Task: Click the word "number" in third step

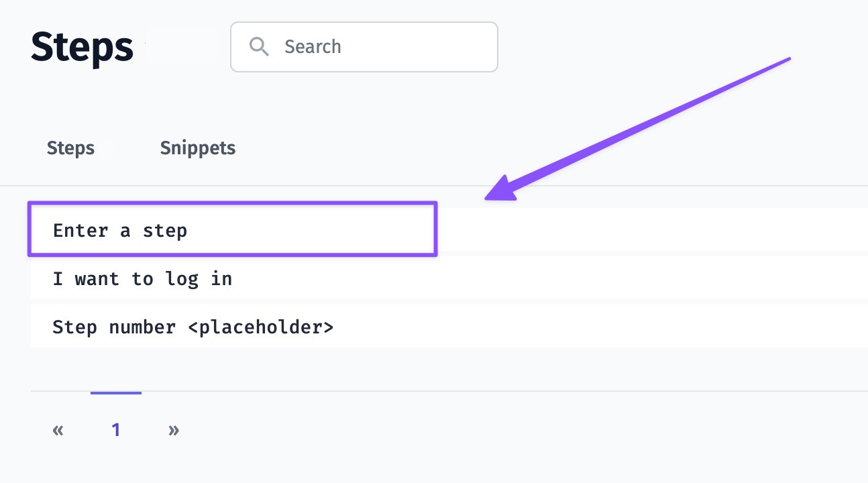Action: point(142,327)
